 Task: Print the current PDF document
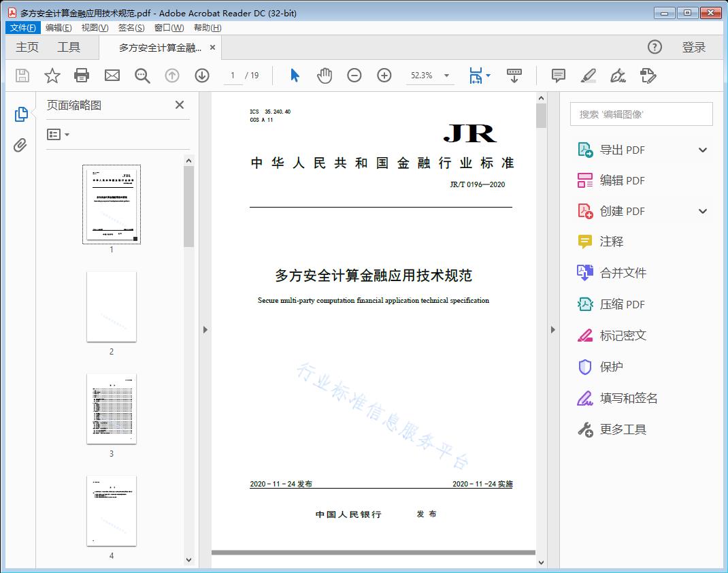(x=82, y=76)
